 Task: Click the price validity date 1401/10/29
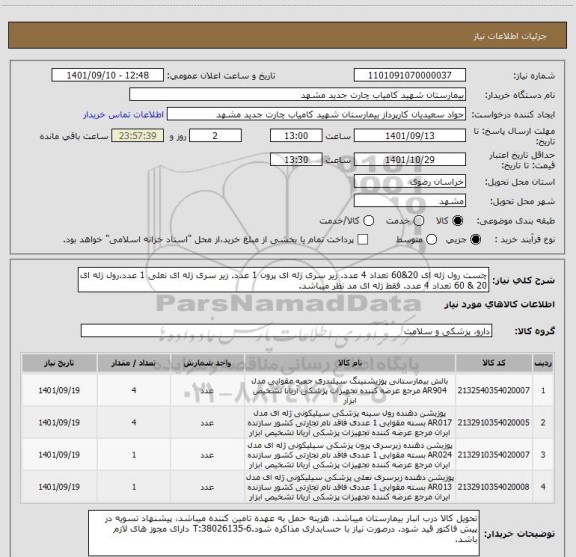point(410,159)
